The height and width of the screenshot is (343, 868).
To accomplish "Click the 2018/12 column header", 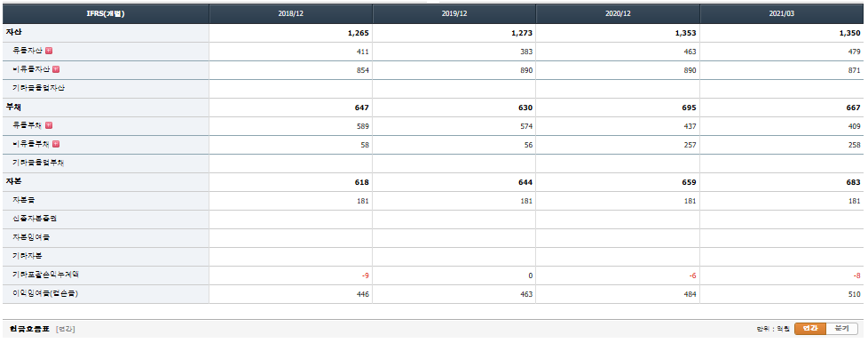I will pos(290,14).
